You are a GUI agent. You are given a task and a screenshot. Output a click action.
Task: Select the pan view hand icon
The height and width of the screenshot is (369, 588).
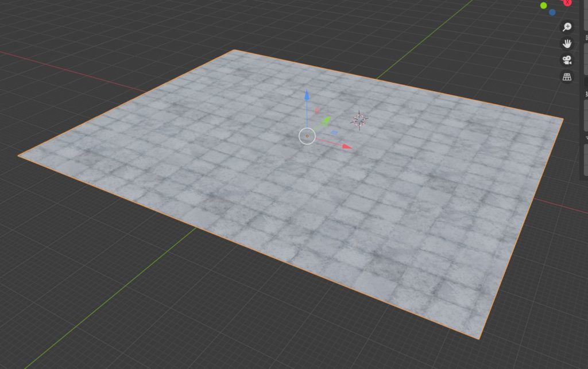tap(567, 44)
